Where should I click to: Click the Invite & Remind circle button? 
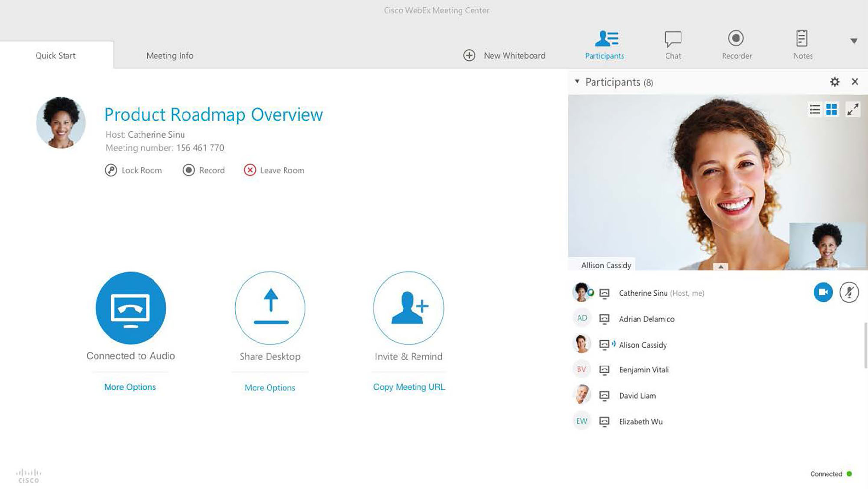(x=408, y=308)
